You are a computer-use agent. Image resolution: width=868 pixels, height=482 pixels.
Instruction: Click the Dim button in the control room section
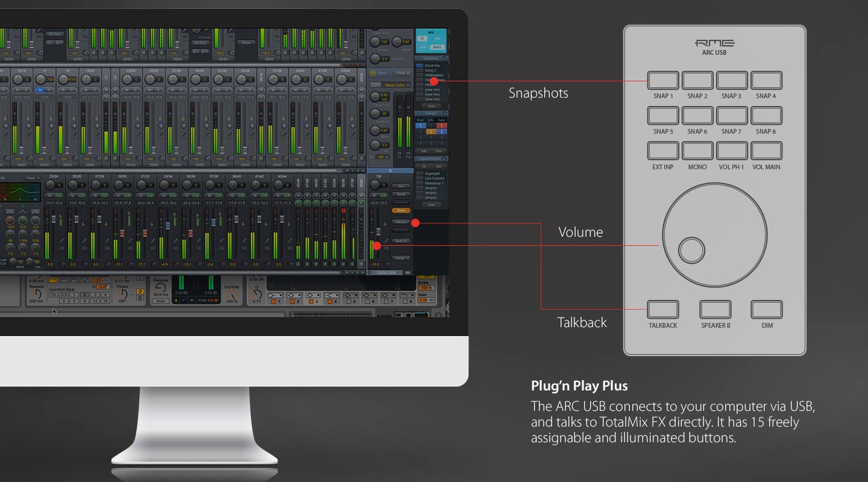[401, 186]
